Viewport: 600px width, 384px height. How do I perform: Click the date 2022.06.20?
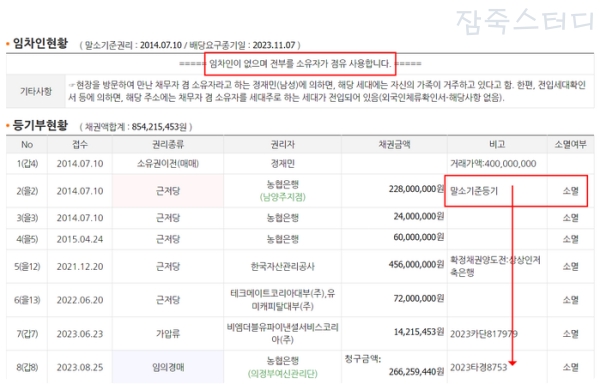click(80, 300)
